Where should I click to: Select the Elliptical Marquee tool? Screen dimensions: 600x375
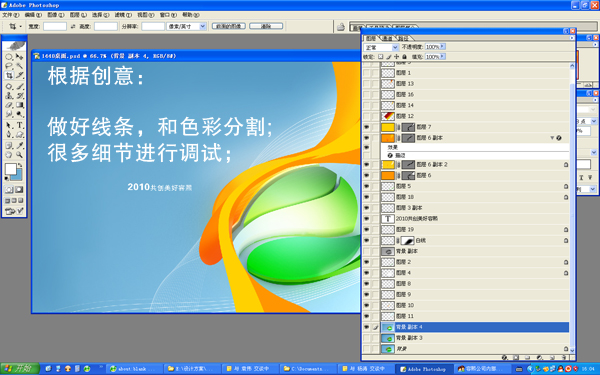[x=8, y=57]
